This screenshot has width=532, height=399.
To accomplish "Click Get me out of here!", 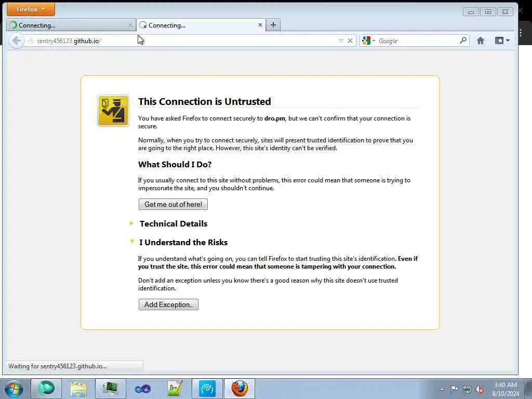I will point(173,204).
